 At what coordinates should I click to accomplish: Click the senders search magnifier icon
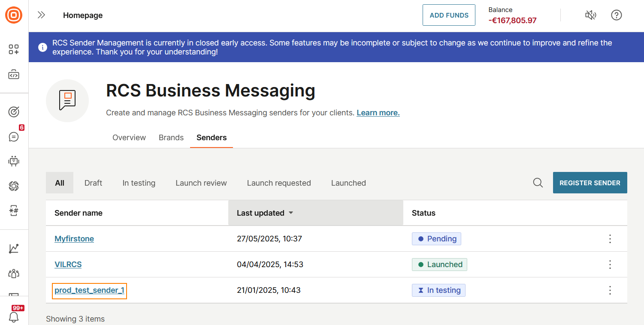click(538, 183)
